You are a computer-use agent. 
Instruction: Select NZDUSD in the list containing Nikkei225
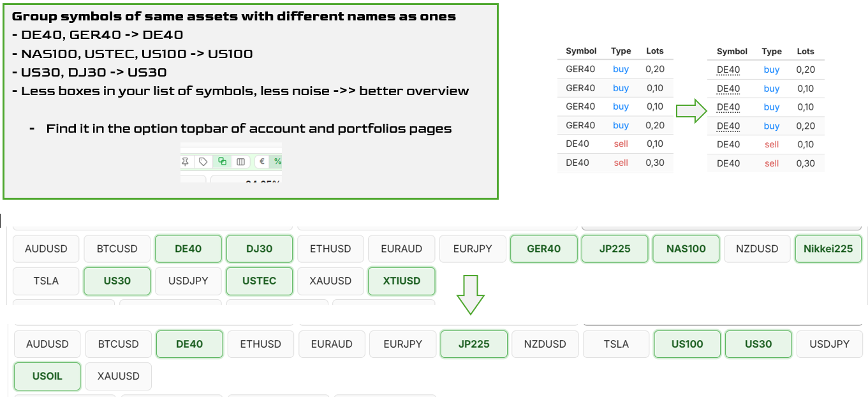pyautogui.click(x=757, y=249)
